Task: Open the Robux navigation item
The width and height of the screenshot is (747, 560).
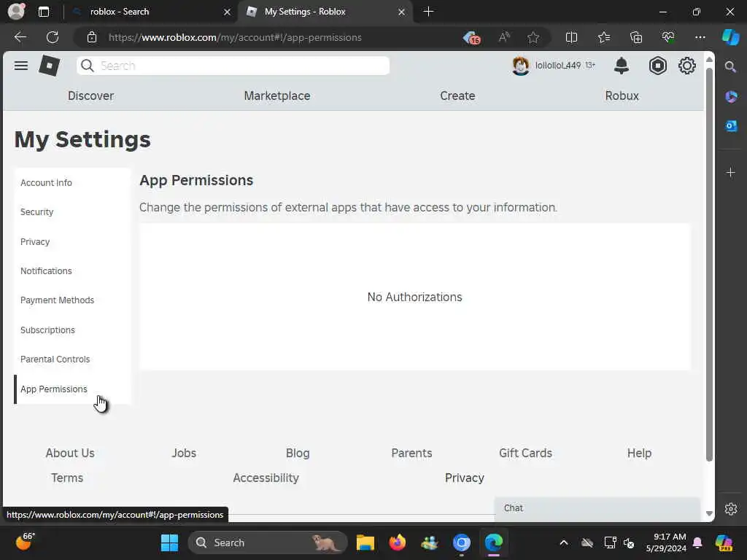Action: (x=622, y=96)
